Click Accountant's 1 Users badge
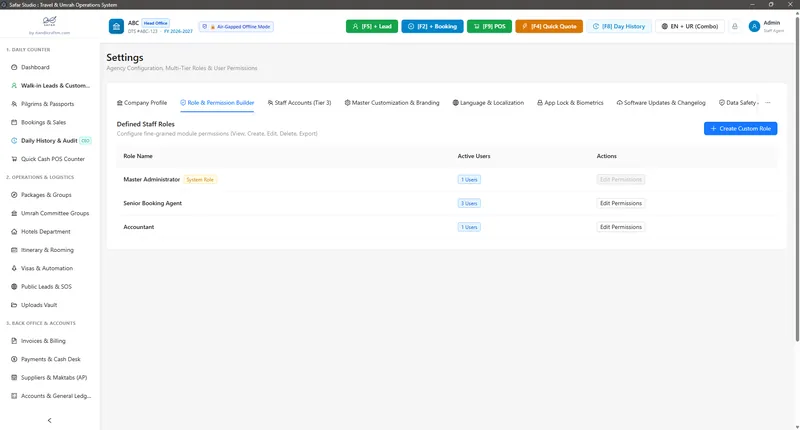Image resolution: width=800 pixels, height=430 pixels. coord(469,227)
